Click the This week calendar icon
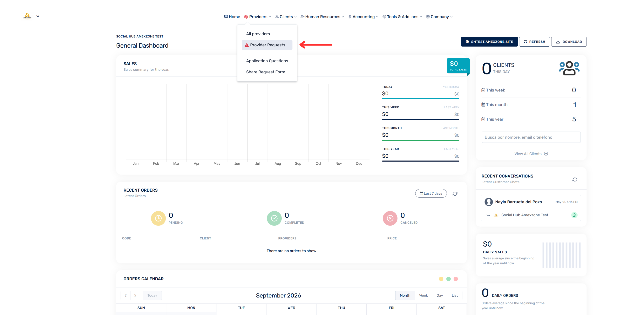The image size is (644, 322). coord(483,90)
